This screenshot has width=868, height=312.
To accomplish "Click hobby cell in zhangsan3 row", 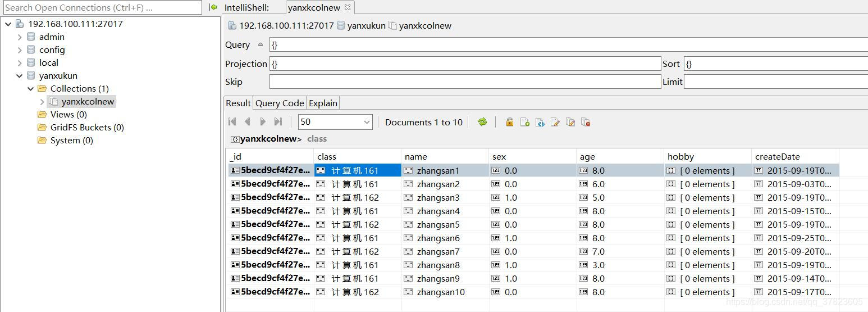I will coord(708,197).
